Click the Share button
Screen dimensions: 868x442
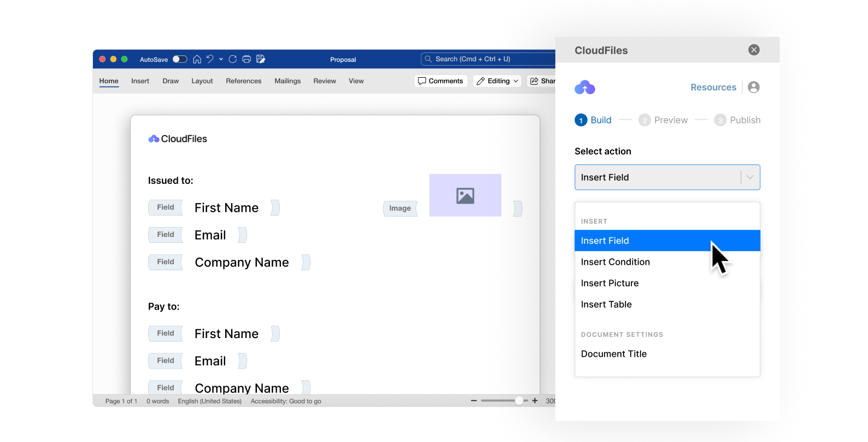[542, 81]
